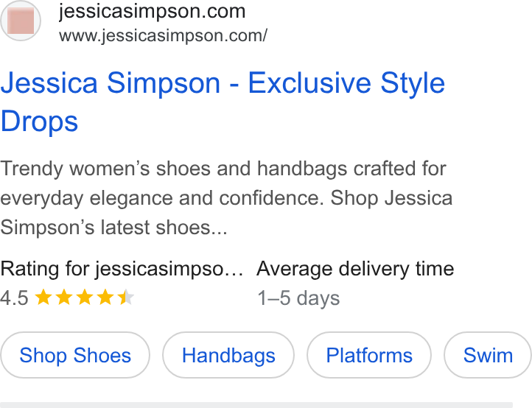This screenshot has height=408, width=532.
Task: Click the jessicasimpson.com site name
Action: click(x=152, y=11)
